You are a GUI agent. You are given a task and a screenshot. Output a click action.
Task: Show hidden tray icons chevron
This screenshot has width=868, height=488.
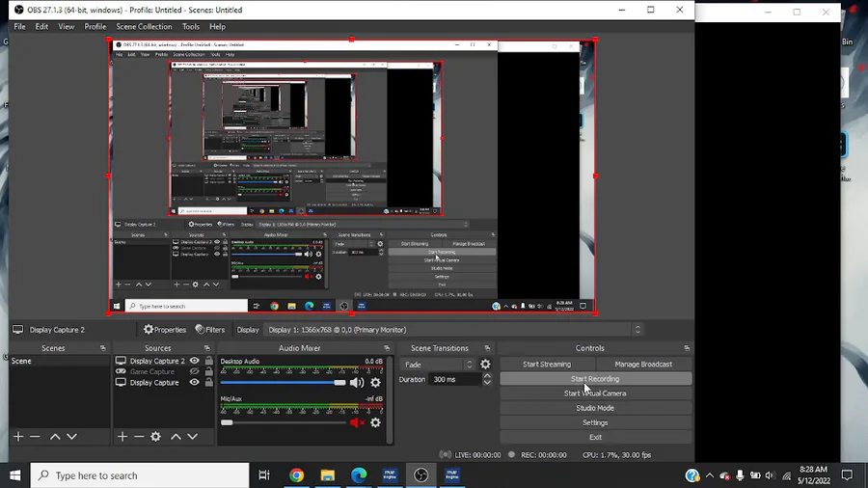point(710,475)
